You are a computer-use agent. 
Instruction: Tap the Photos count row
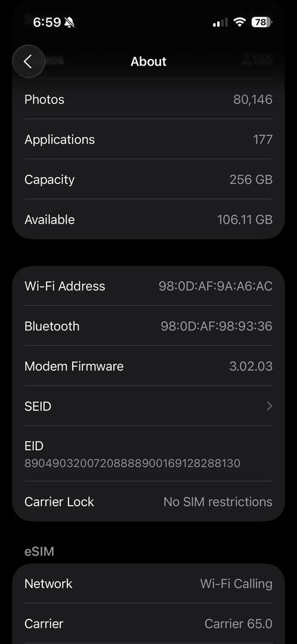(x=148, y=100)
